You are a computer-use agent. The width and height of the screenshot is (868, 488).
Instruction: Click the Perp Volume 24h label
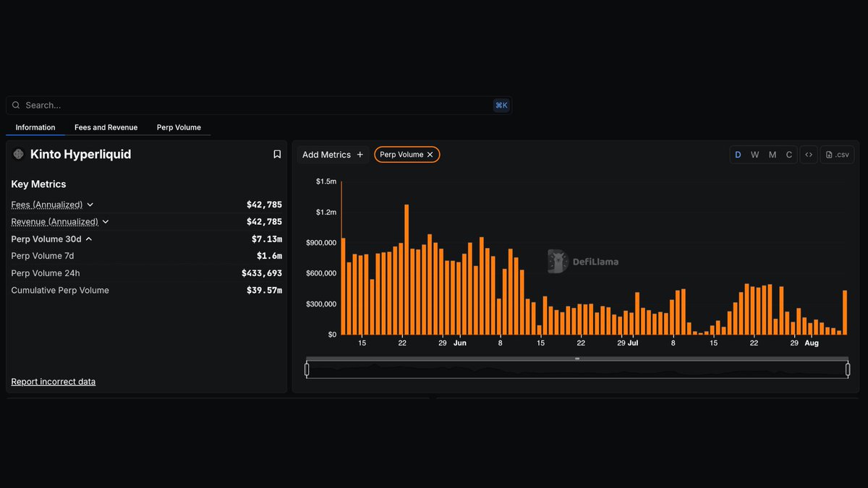(x=46, y=273)
